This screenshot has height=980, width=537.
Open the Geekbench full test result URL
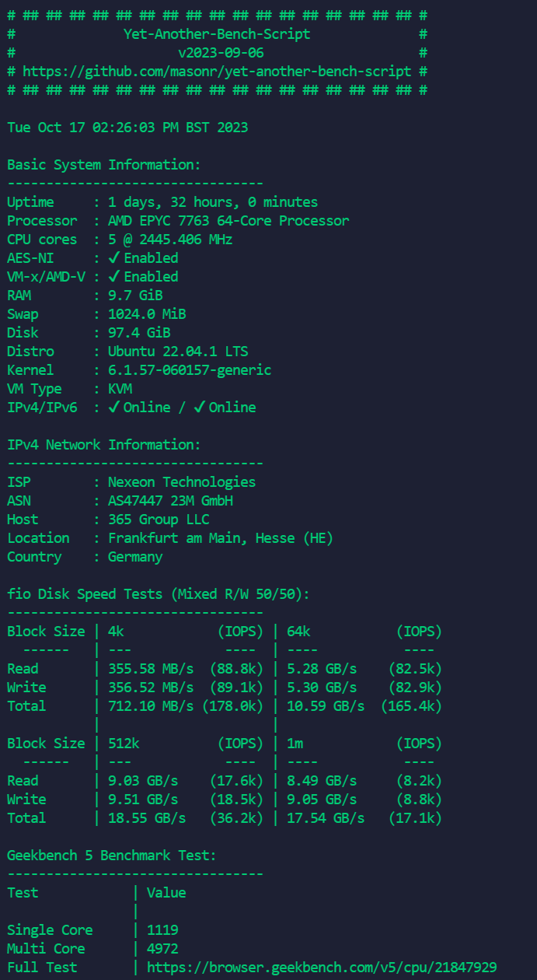coord(322,968)
